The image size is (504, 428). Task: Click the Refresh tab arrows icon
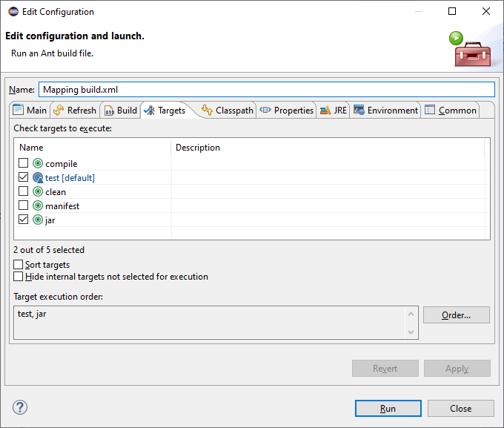click(x=59, y=110)
